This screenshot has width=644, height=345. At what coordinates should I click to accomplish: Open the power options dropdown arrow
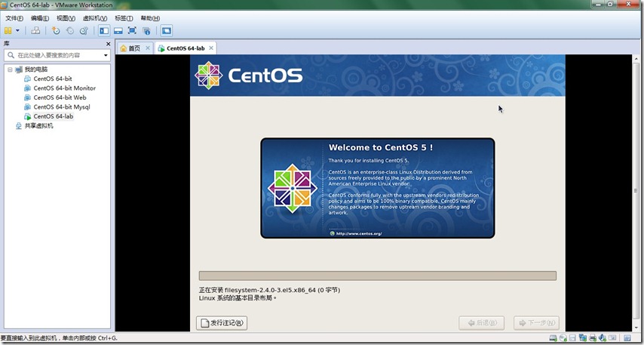click(17, 30)
